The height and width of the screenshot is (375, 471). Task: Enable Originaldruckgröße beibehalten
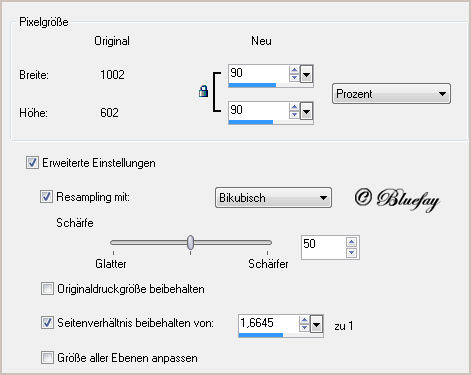pyautogui.click(x=47, y=288)
